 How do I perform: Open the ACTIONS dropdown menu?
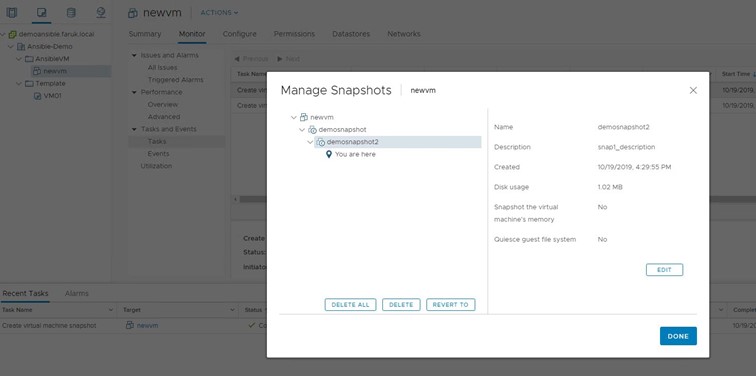click(219, 13)
